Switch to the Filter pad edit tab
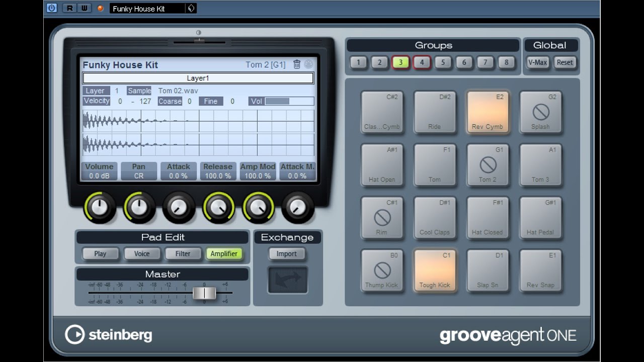Screen dimensions: 644x362 tap(183, 254)
